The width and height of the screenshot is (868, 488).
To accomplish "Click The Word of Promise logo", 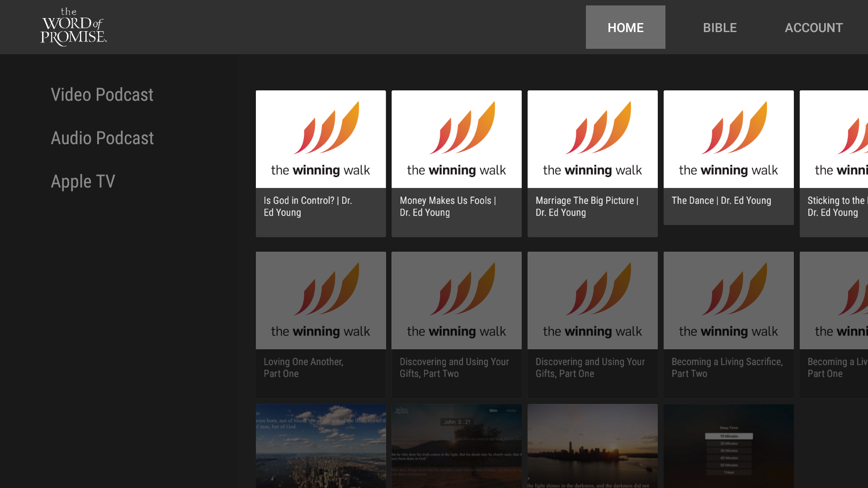I will pos(74,27).
